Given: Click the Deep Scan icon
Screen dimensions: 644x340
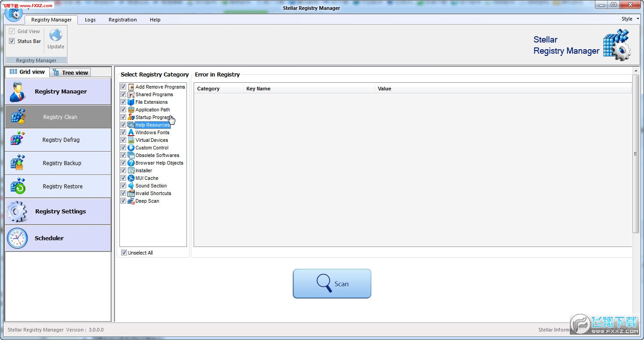Looking at the screenshot, I should tap(131, 201).
